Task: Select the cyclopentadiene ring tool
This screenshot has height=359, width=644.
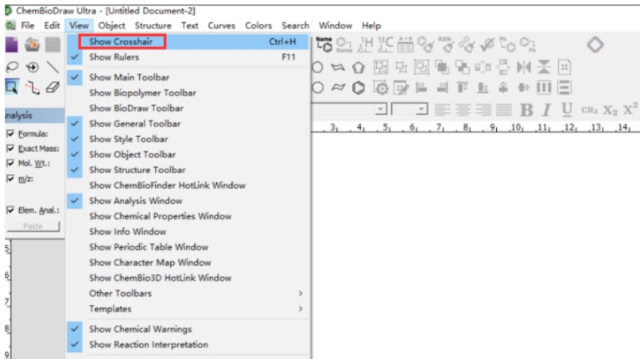Action: (358, 67)
